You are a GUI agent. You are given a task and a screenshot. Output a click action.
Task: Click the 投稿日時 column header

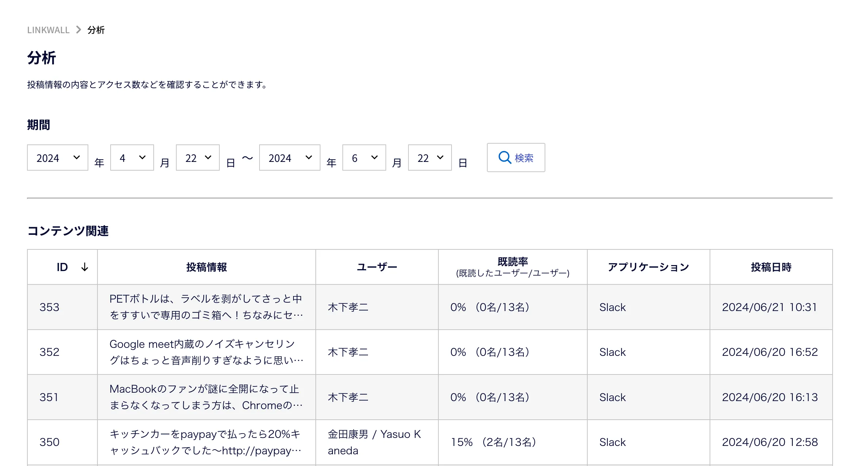tap(771, 267)
